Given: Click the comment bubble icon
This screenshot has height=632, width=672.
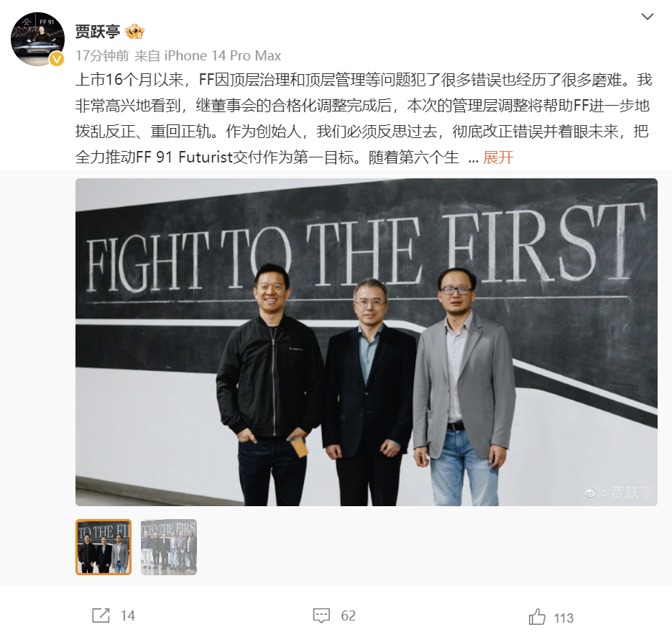Looking at the screenshot, I should pos(321,615).
